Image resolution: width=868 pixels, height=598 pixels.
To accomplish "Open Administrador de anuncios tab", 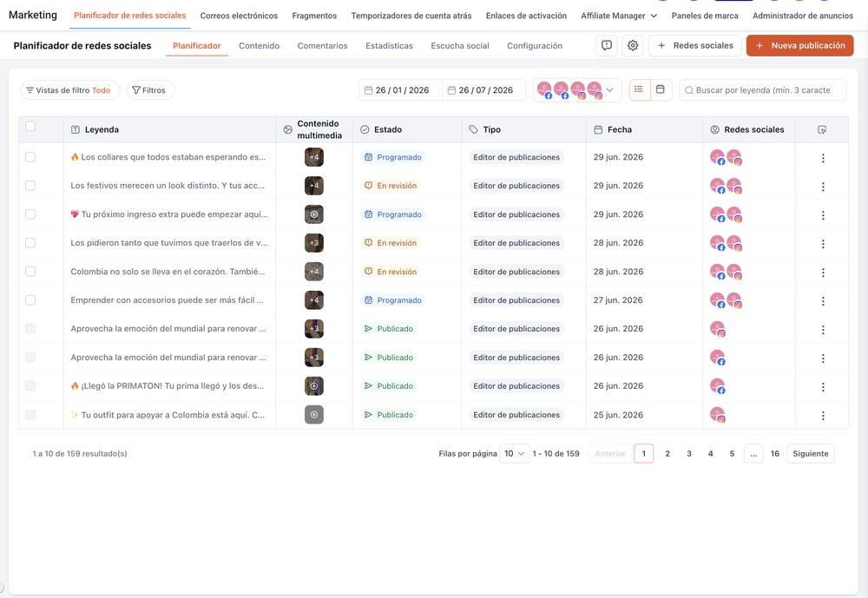I will pos(803,16).
